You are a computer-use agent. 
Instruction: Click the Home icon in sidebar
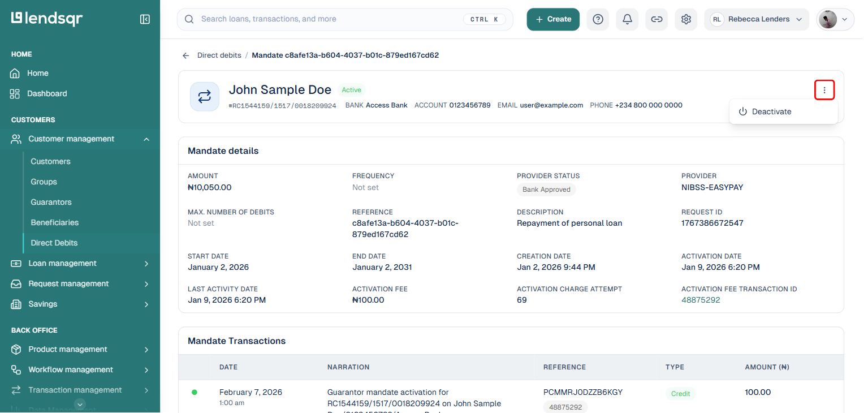(x=15, y=74)
